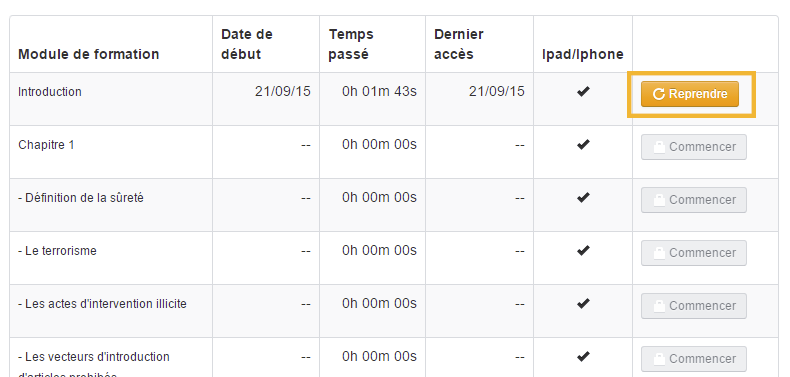Click the Ipad/Iphone checkmark for Introduction

tap(583, 92)
